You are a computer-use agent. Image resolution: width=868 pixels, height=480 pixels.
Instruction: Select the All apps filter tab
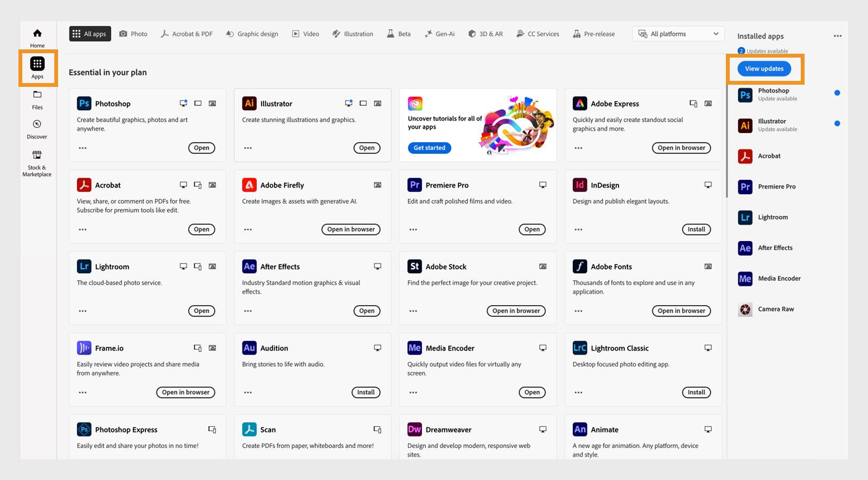[x=90, y=34]
